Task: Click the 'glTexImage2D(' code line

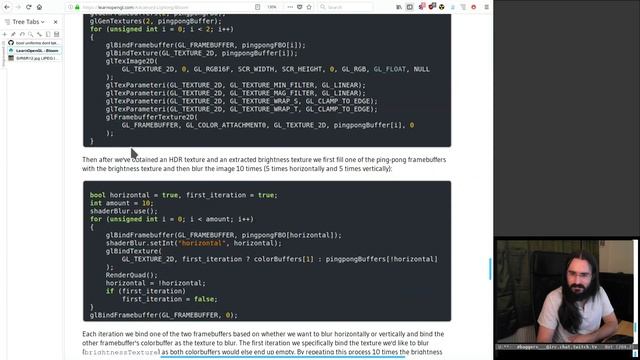Action: tap(131, 61)
